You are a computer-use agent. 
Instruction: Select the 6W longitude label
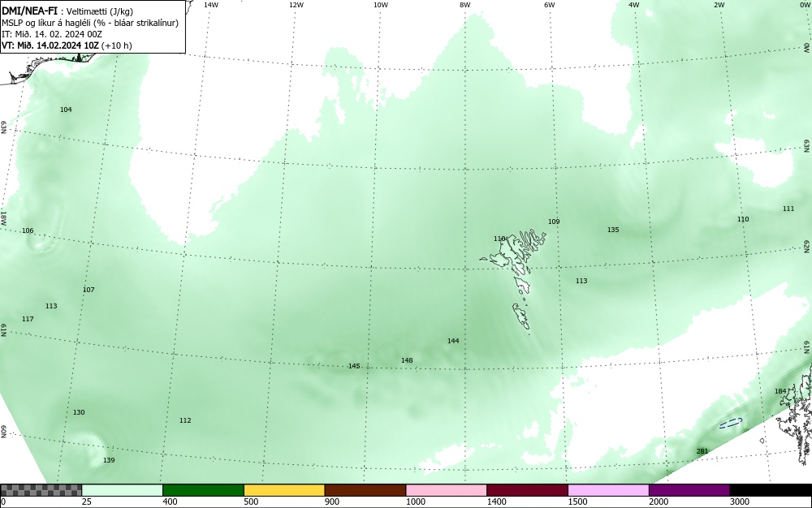click(550, 5)
